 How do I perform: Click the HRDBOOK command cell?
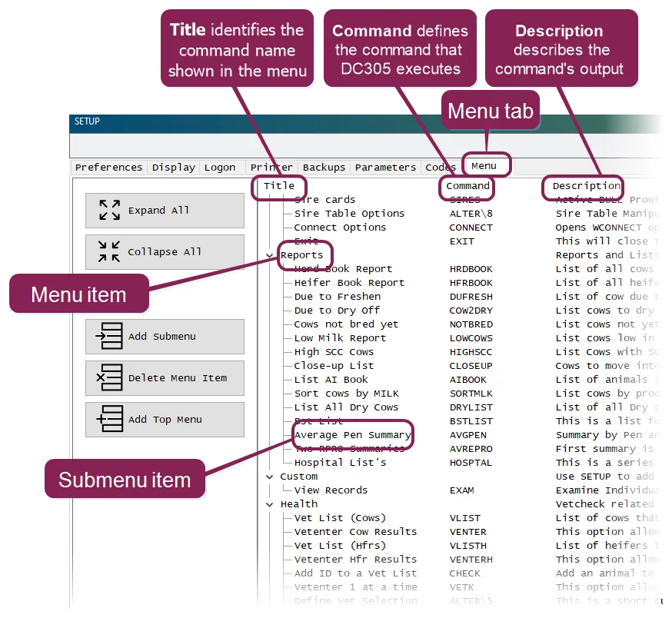(471, 269)
